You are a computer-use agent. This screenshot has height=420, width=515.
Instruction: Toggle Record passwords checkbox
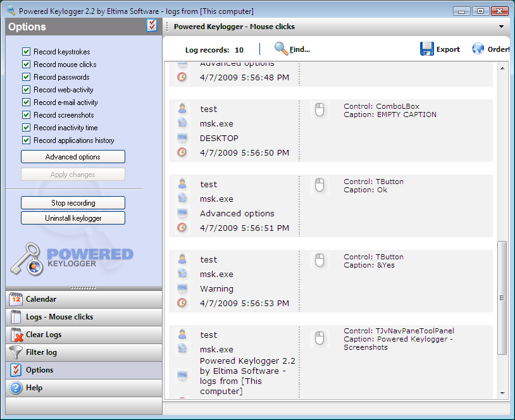tap(26, 77)
